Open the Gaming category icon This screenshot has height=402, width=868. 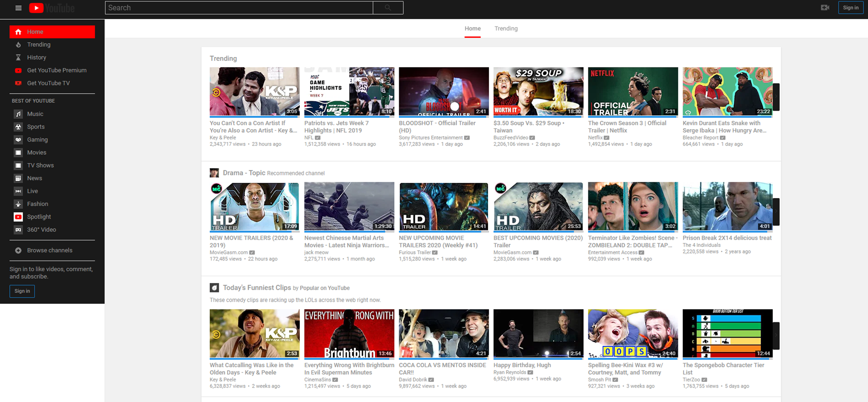click(18, 140)
